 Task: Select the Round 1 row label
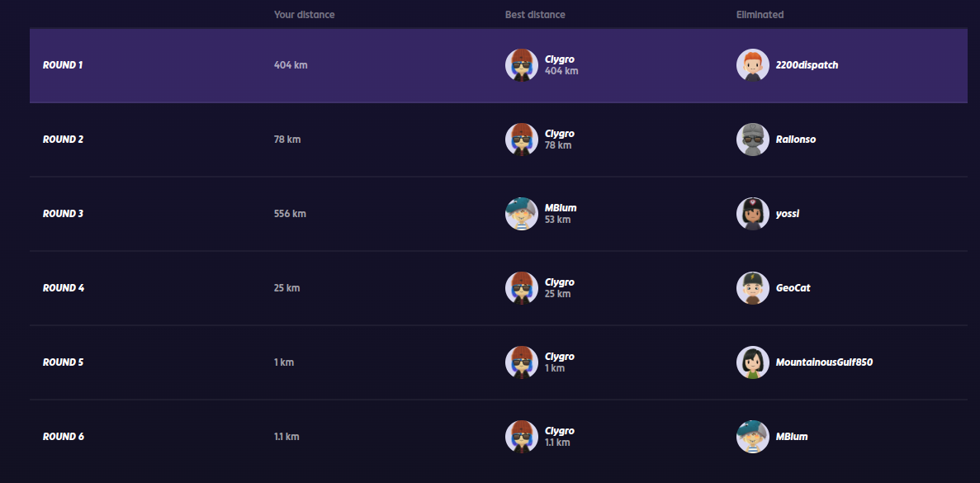pyautogui.click(x=63, y=65)
